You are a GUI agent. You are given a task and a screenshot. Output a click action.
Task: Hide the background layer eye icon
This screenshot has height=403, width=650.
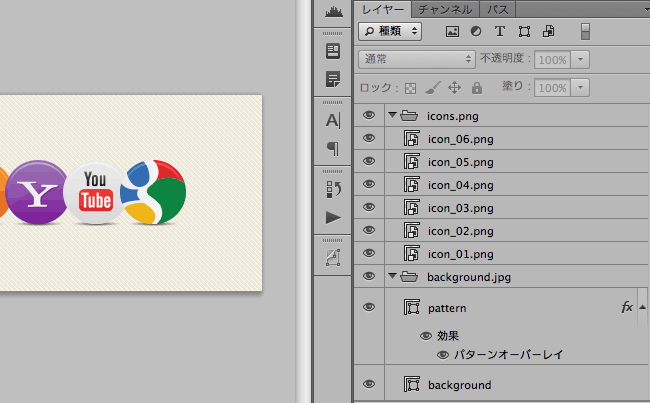[369, 385]
